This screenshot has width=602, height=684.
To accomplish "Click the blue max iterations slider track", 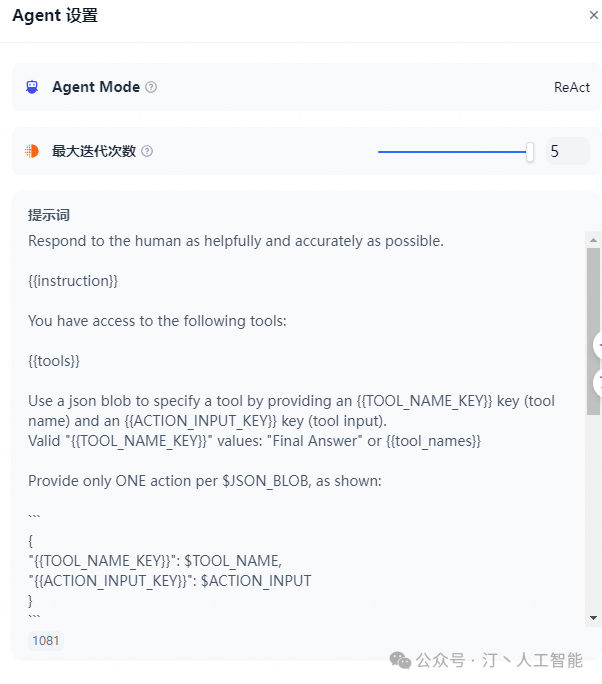I will click(x=452, y=151).
